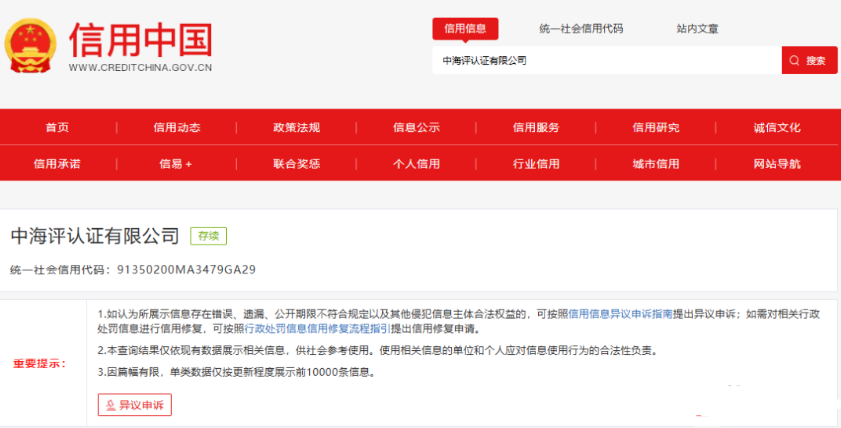The image size is (841, 428).
Task: Open the 信用研究 menu item
Action: 656,127
